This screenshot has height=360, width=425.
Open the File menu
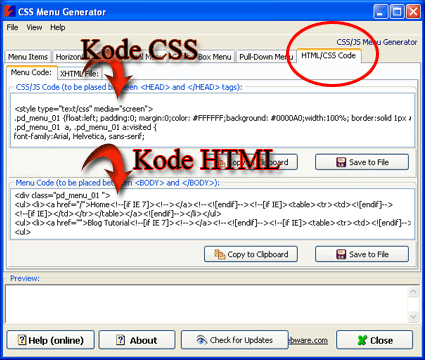pyautogui.click(x=12, y=27)
